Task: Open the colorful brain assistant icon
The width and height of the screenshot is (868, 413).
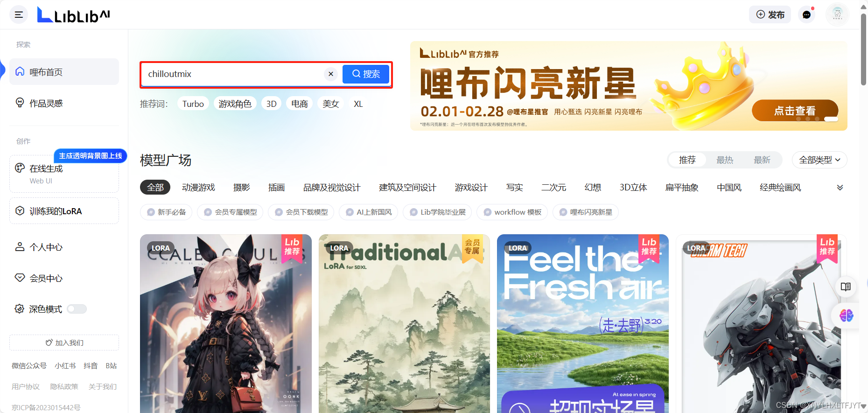Action: (846, 315)
